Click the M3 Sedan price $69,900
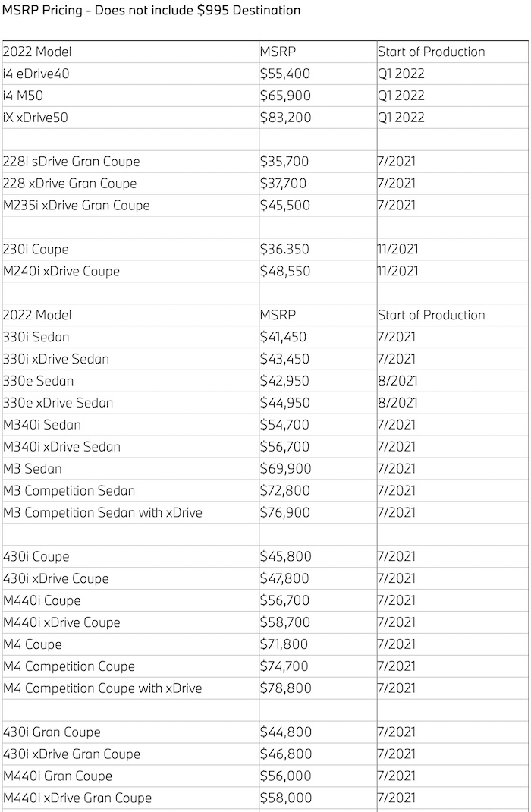The height and width of the screenshot is (812, 531). pyautogui.click(x=285, y=469)
